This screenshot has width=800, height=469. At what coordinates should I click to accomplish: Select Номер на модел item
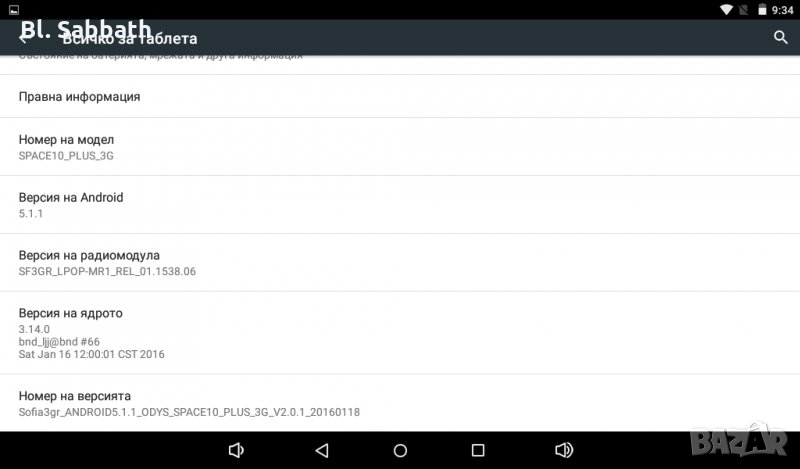400,147
